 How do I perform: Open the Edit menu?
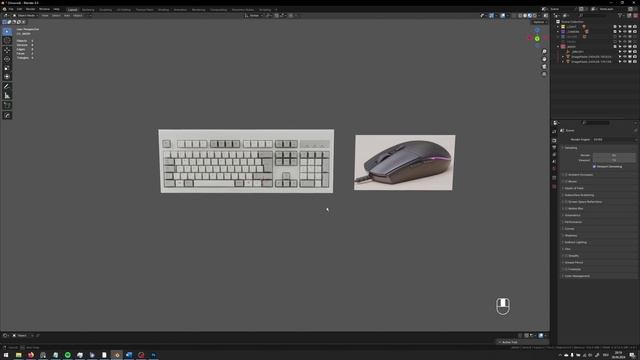click(19, 9)
